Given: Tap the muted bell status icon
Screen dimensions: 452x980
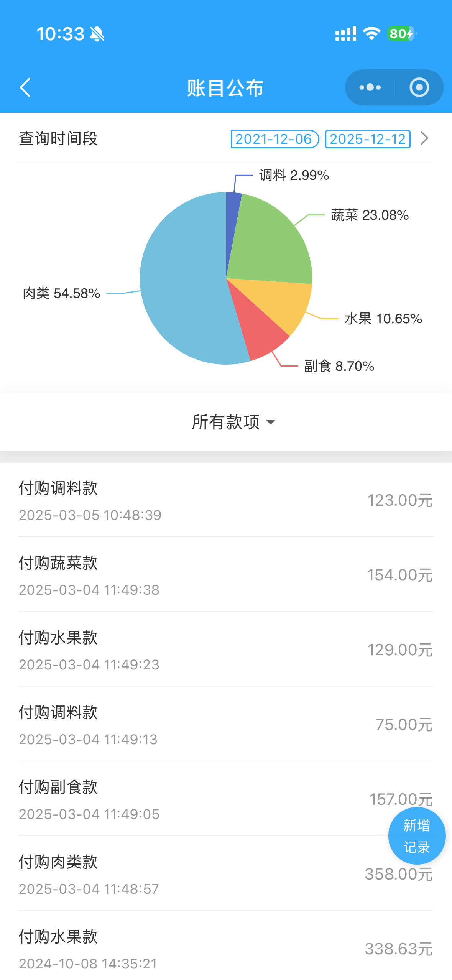Looking at the screenshot, I should coord(97,34).
